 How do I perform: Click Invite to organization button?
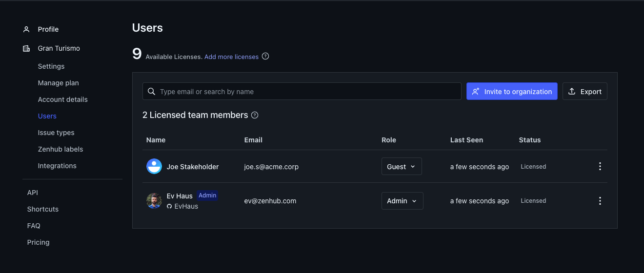[x=512, y=91]
